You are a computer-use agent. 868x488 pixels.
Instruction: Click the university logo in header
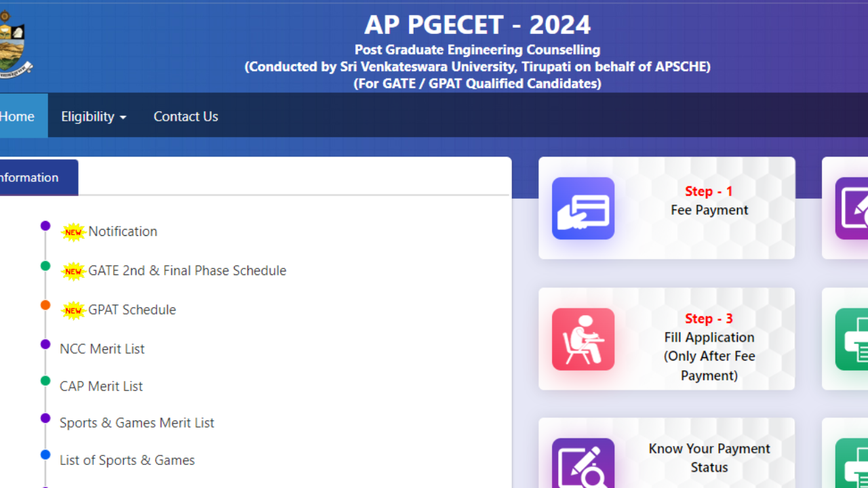click(x=14, y=44)
